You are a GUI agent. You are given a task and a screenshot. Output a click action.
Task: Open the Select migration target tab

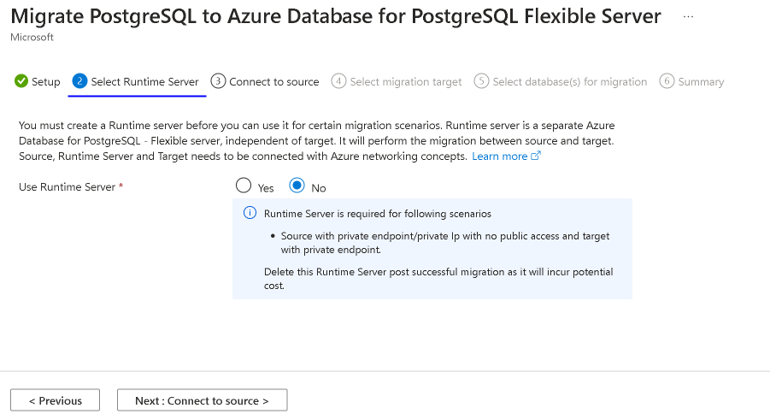[406, 82]
